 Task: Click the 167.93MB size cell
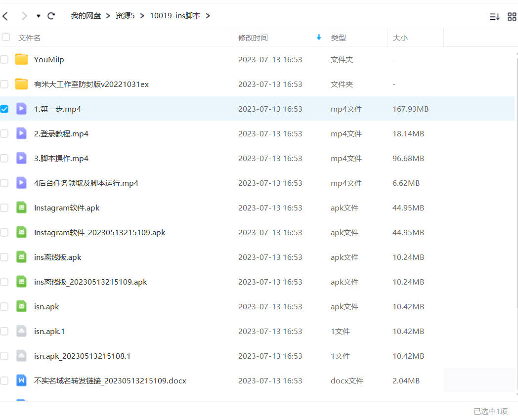pos(410,109)
